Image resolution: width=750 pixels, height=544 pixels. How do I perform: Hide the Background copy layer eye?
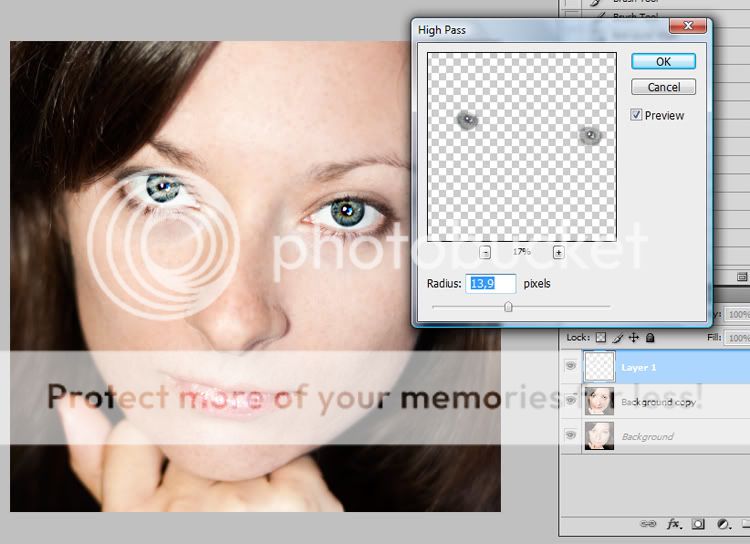(x=570, y=400)
